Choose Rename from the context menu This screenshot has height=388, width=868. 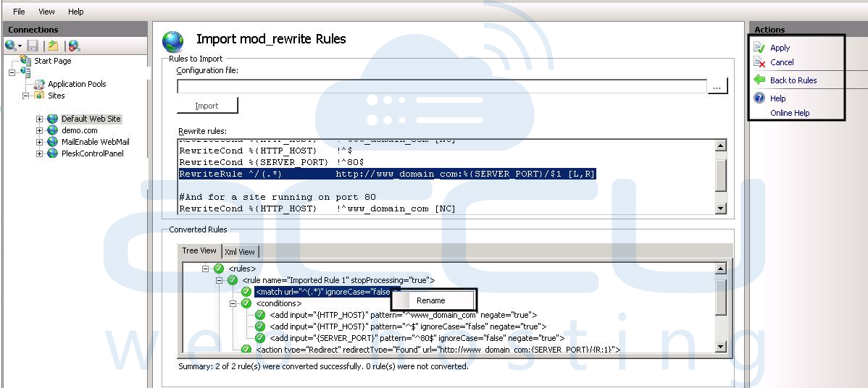pos(433,300)
